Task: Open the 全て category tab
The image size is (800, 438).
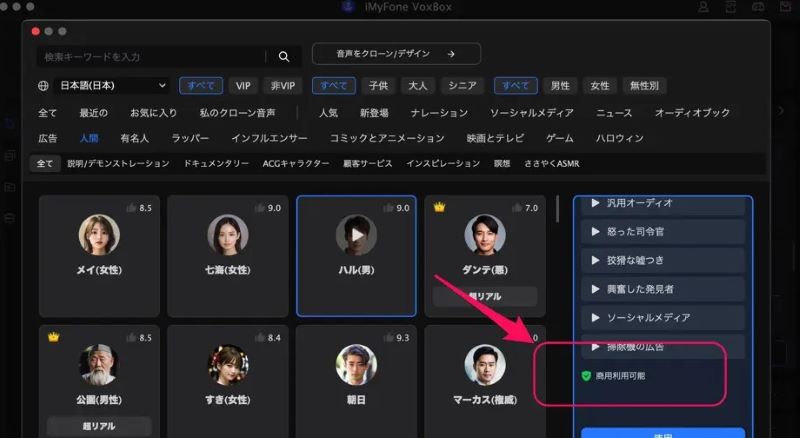Action: click(x=47, y=113)
